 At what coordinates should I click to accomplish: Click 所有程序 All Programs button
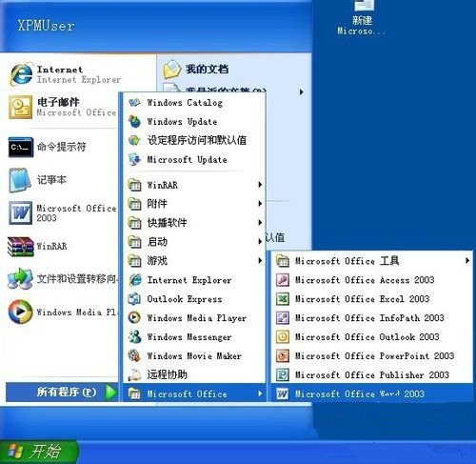click(62, 393)
